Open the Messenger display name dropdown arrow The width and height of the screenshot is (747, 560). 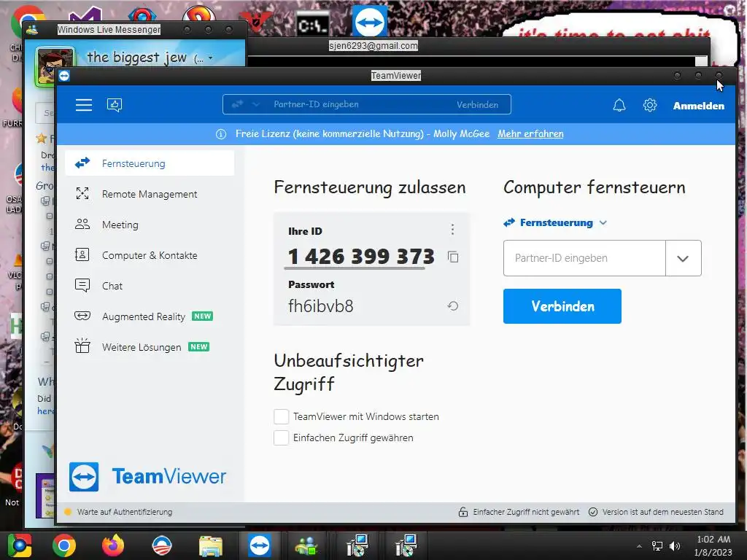(x=210, y=58)
